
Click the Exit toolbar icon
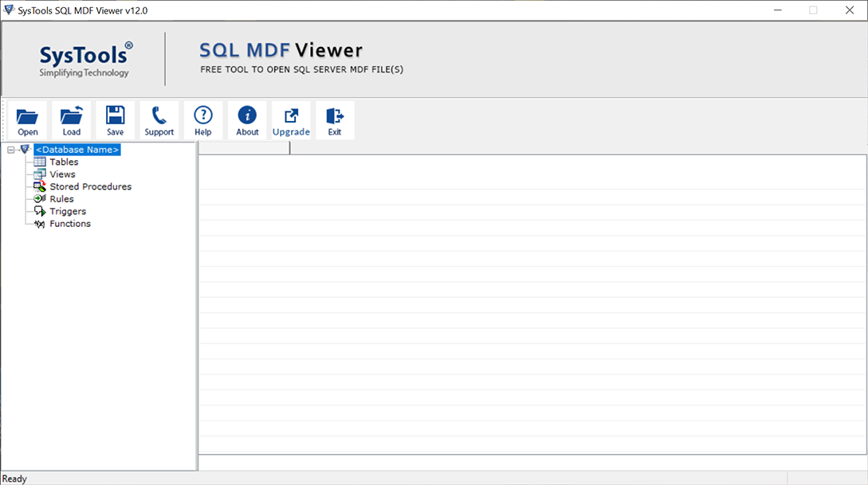(335, 120)
